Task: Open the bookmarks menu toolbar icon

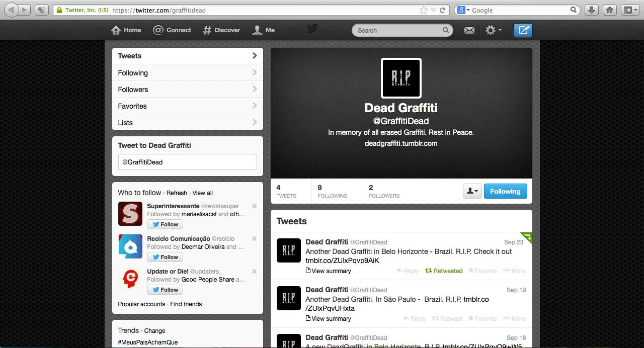Action: (x=629, y=10)
